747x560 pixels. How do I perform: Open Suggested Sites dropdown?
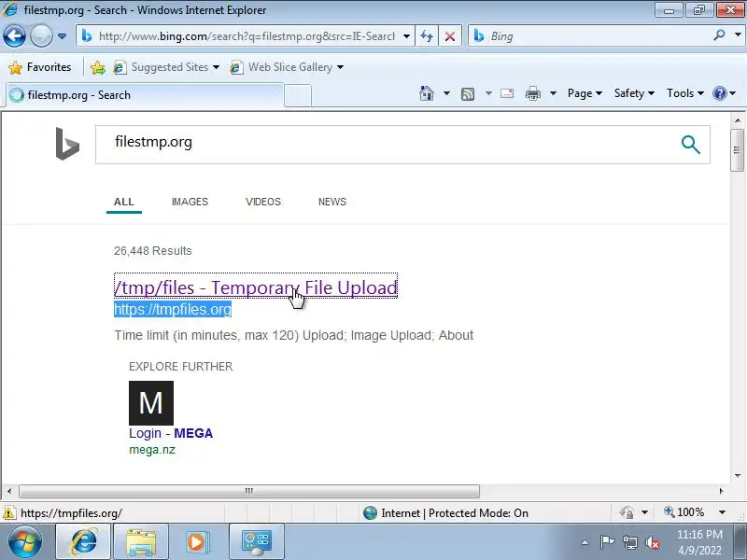166,67
